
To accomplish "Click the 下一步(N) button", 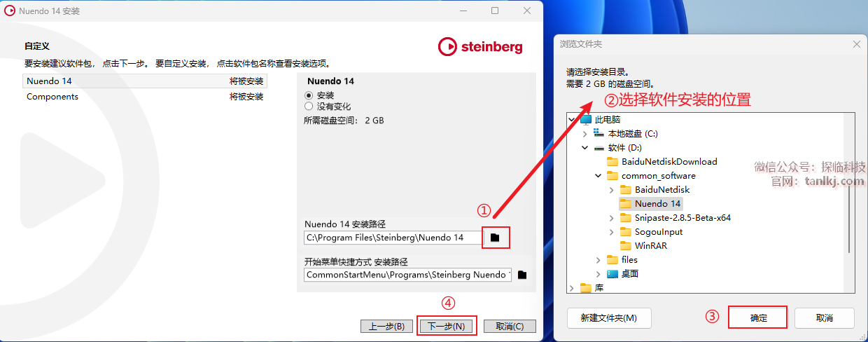I will click(447, 327).
